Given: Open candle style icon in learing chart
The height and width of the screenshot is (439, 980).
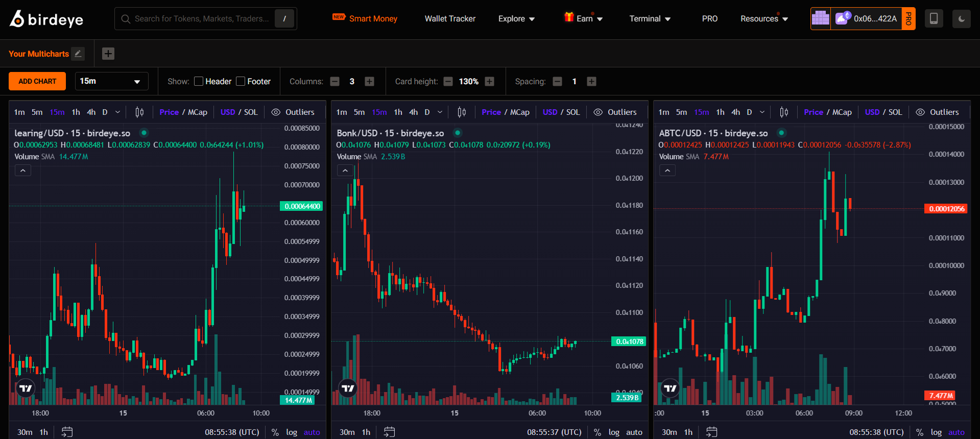Looking at the screenshot, I should 139,112.
